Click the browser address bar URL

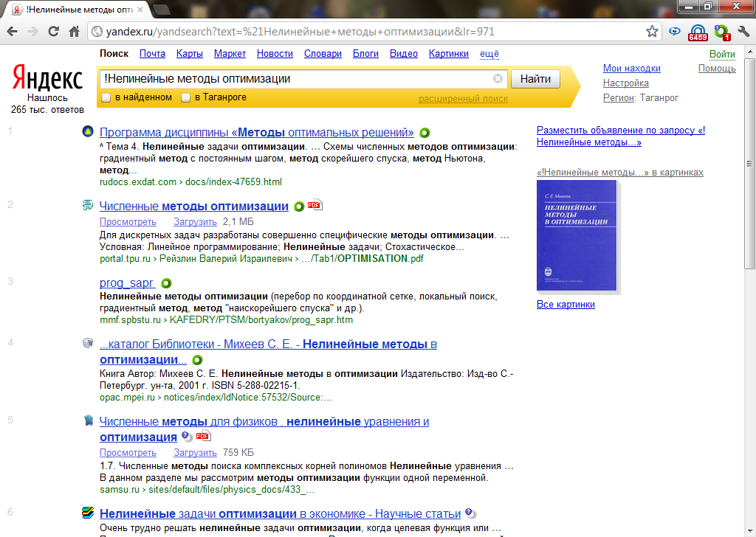click(300, 32)
